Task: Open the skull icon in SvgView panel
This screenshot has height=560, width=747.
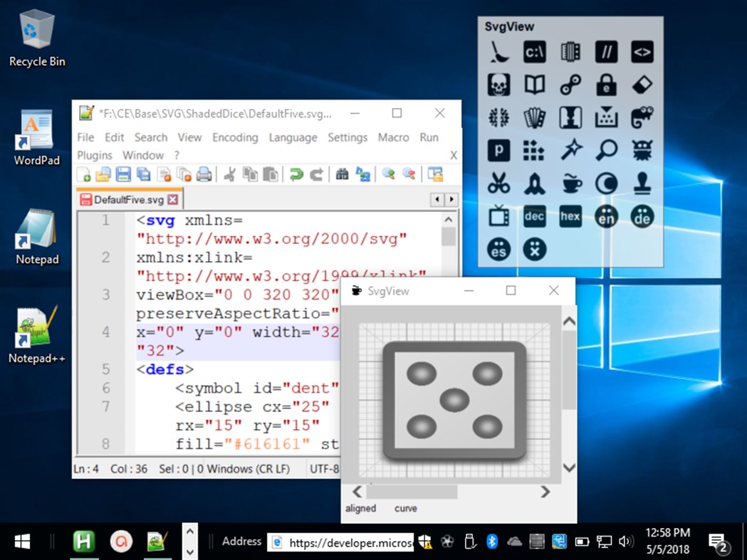Action: pyautogui.click(x=498, y=84)
